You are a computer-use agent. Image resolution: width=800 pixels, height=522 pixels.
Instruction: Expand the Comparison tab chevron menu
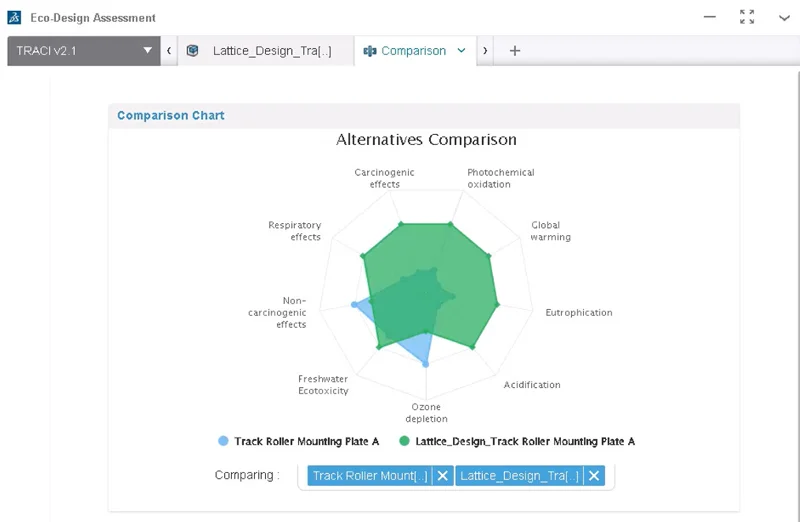pyautogui.click(x=461, y=51)
